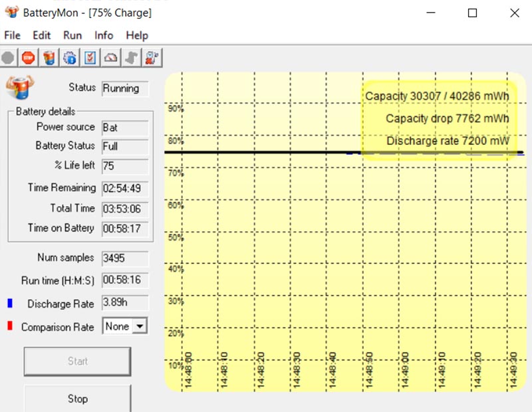
Task: Minimize the BatteryMon window
Action: [431, 13]
